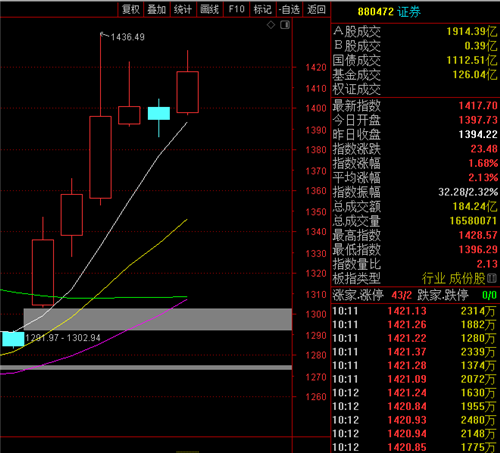Open the constituent stocks list icon
The width and height of the screenshot is (500, 453).
point(492,278)
